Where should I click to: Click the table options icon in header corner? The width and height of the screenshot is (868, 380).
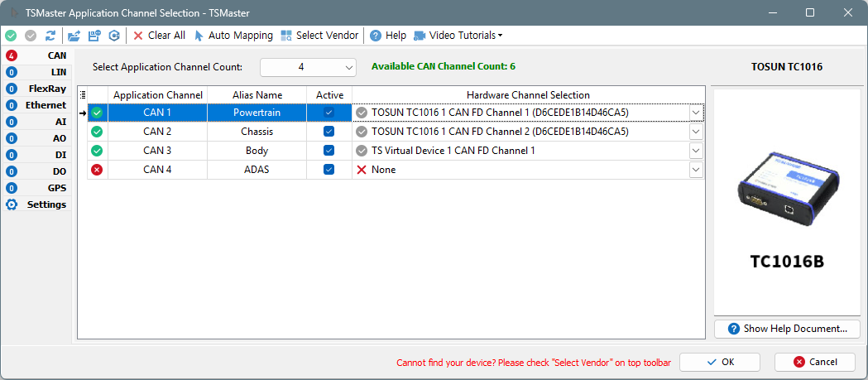tap(83, 94)
